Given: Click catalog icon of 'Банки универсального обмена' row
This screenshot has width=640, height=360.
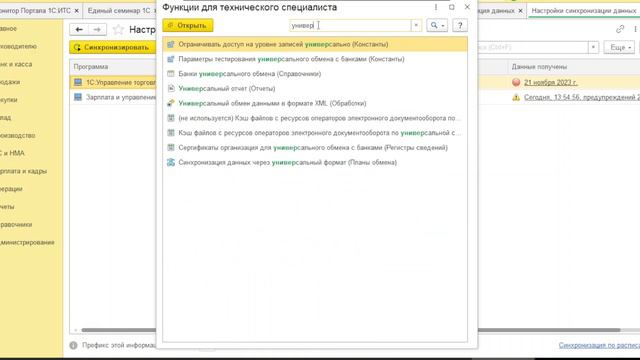Looking at the screenshot, I should (x=171, y=73).
